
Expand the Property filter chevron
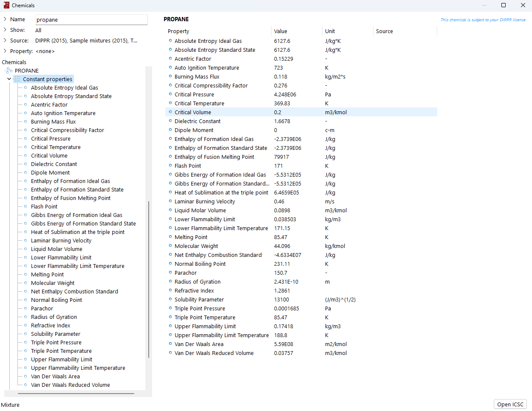pos(5,51)
